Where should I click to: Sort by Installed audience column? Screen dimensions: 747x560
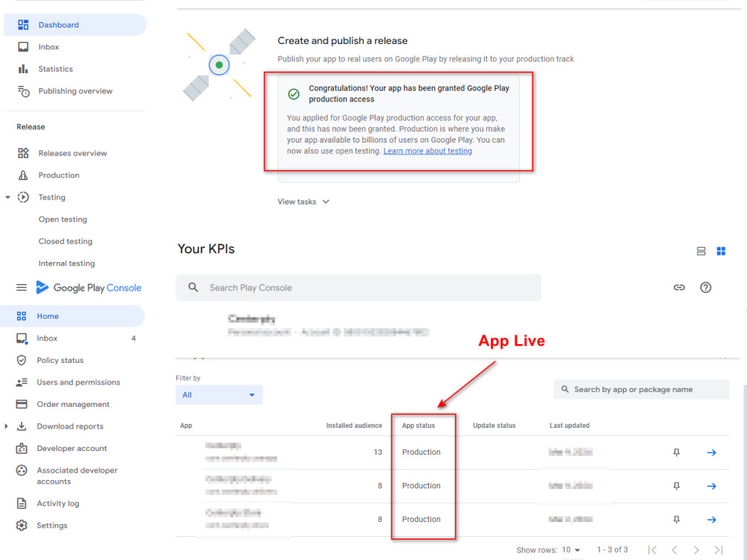tap(354, 426)
